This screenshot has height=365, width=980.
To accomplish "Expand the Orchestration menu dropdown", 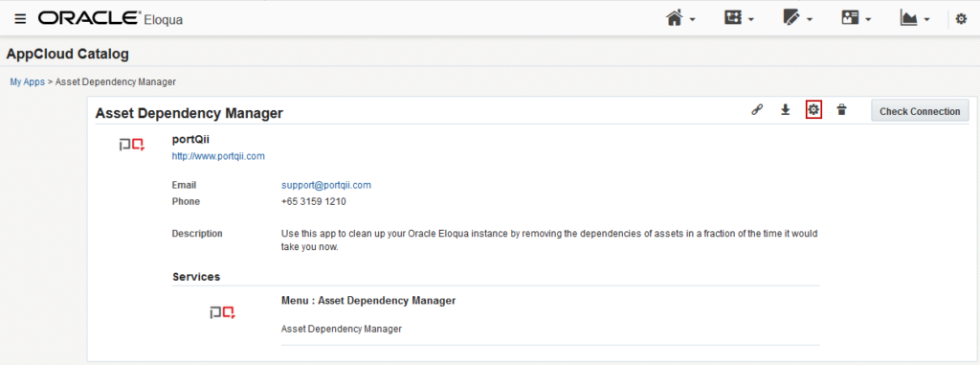I will (739, 19).
